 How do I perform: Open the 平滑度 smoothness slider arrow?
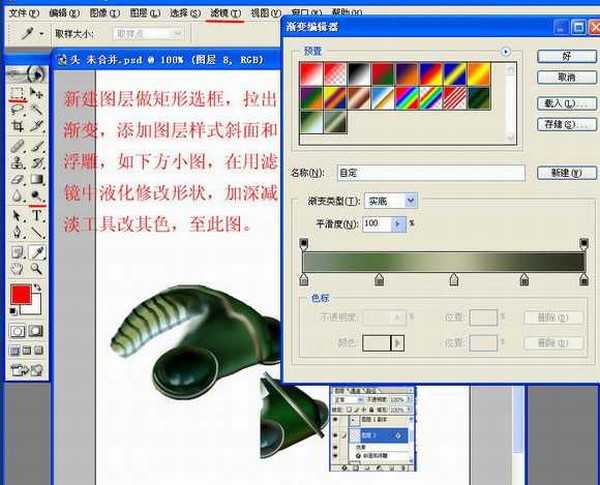[x=399, y=224]
